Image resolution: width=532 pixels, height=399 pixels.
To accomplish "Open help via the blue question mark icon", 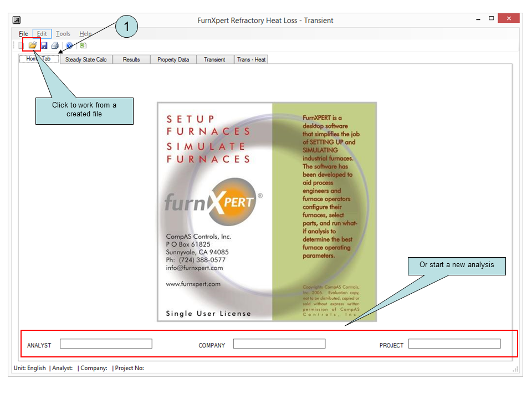I will tap(69, 45).
